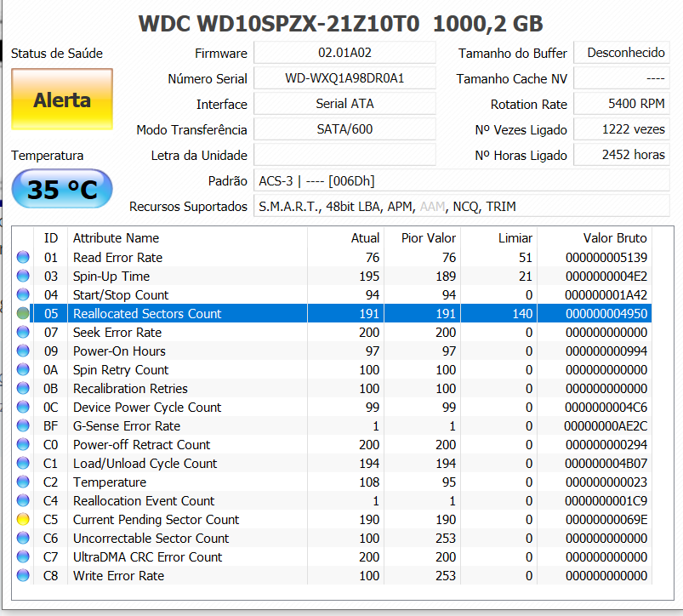Click the status orb for Device Power Cycle Count
The height and width of the screenshot is (616, 683).
23,407
